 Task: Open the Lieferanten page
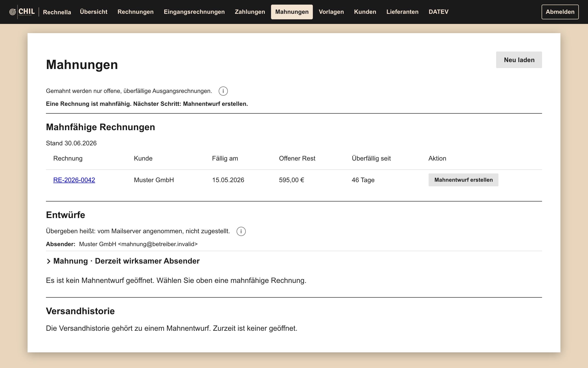coord(402,12)
